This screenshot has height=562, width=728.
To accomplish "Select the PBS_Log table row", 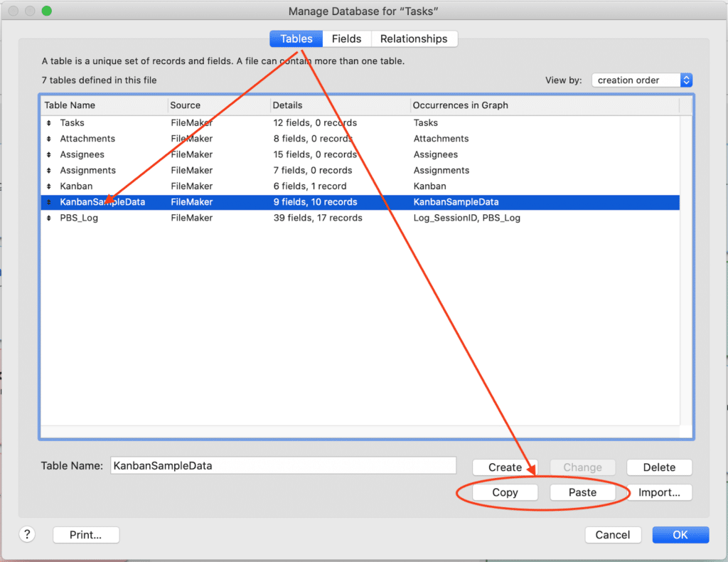I will click(x=360, y=218).
